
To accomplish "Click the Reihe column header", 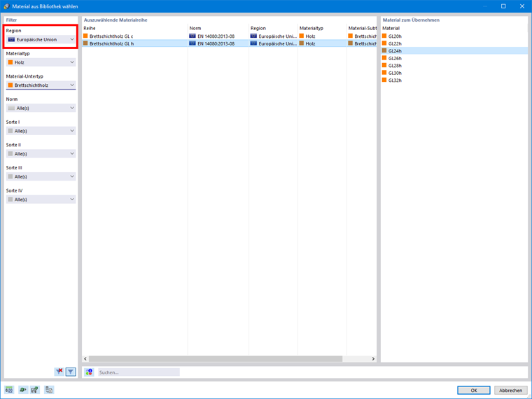I will point(135,28).
